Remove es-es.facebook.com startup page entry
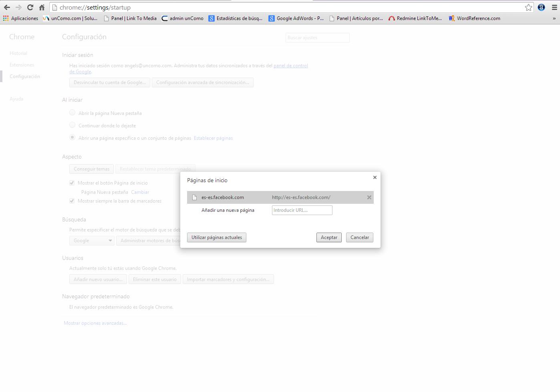 [369, 197]
